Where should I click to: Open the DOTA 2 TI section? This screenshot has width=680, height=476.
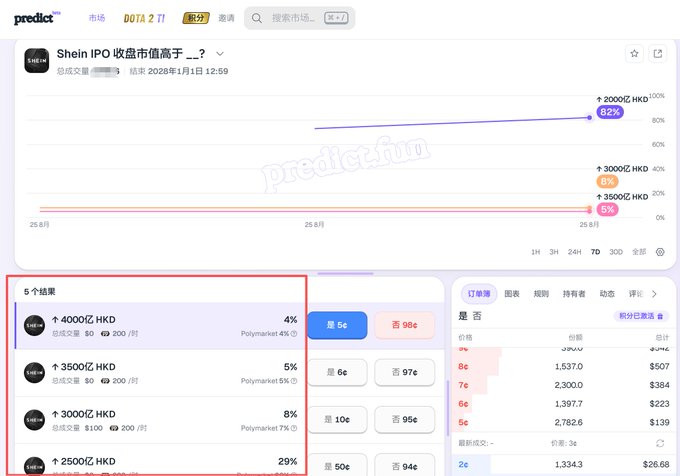coord(144,18)
